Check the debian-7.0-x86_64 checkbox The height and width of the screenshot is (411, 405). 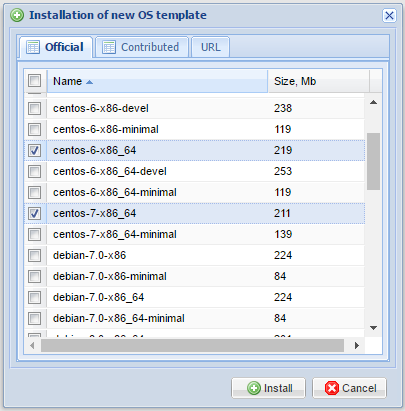[x=34, y=297]
